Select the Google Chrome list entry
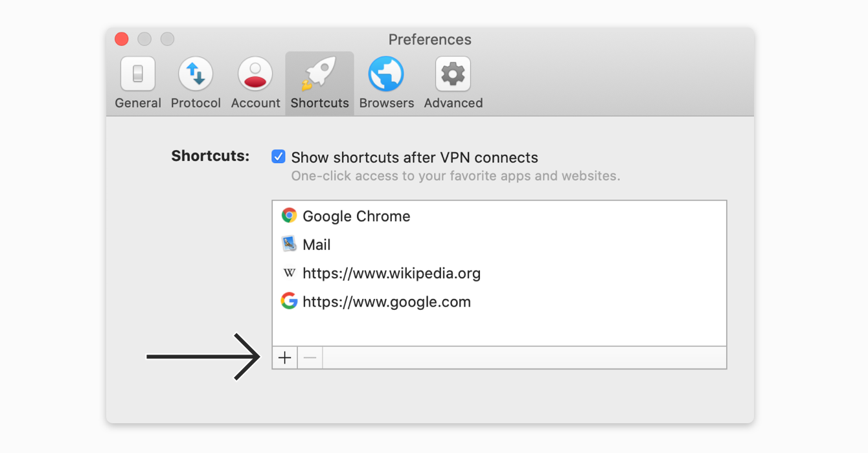Image resolution: width=868 pixels, height=453 pixels. [x=499, y=216]
